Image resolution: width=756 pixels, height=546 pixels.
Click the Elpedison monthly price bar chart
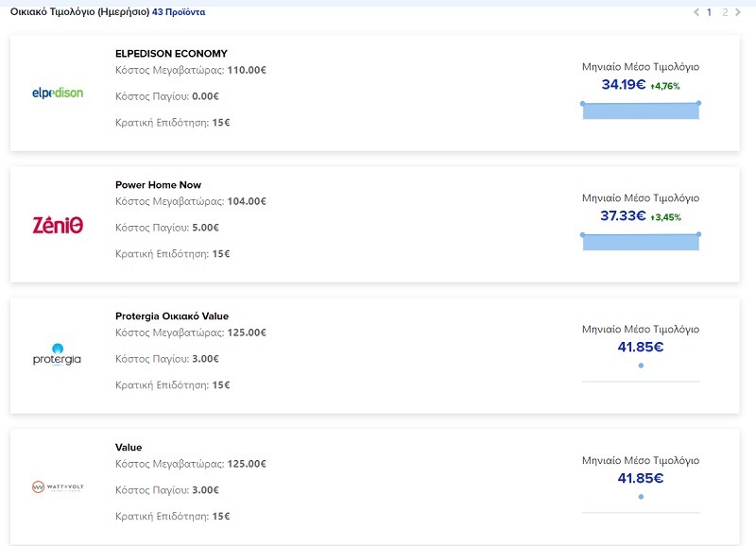(641, 111)
